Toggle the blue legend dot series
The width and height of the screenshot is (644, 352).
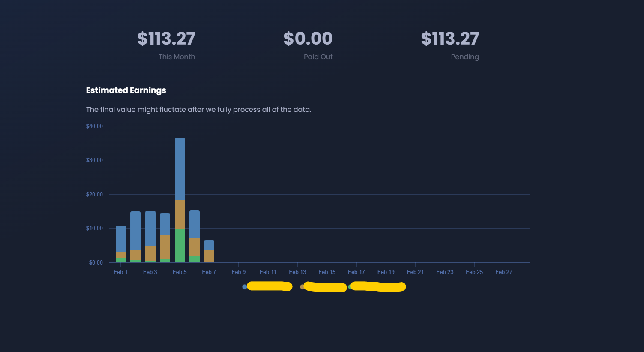click(x=245, y=287)
